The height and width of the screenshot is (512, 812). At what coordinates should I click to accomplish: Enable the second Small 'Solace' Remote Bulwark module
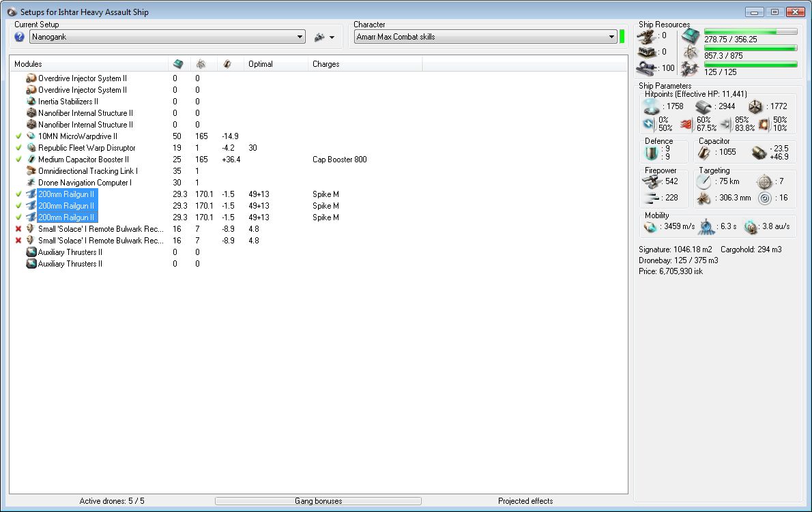(x=18, y=241)
